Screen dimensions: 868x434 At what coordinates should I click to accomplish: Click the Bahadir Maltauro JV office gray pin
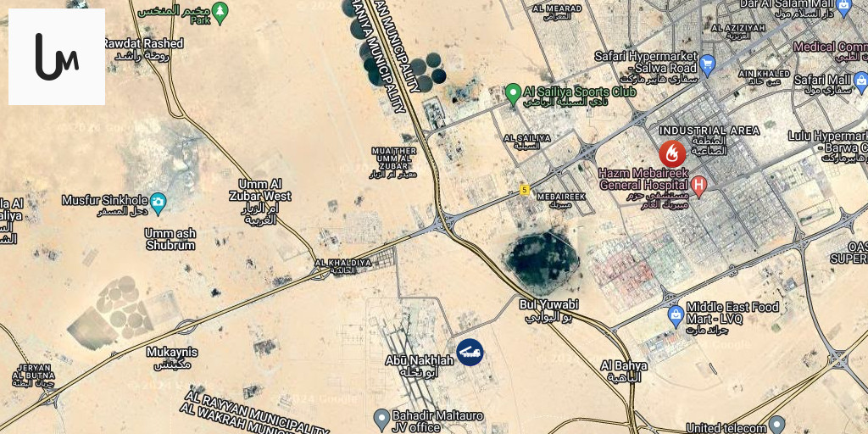coord(381,420)
